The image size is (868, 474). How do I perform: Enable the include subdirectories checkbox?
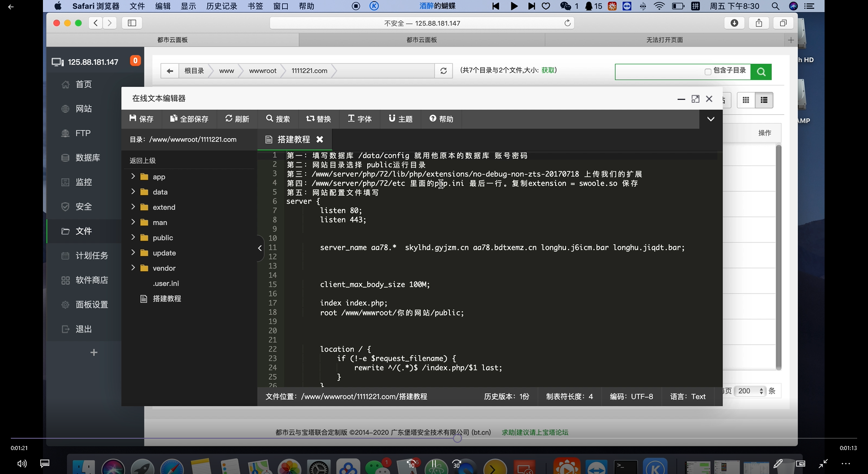tap(708, 71)
